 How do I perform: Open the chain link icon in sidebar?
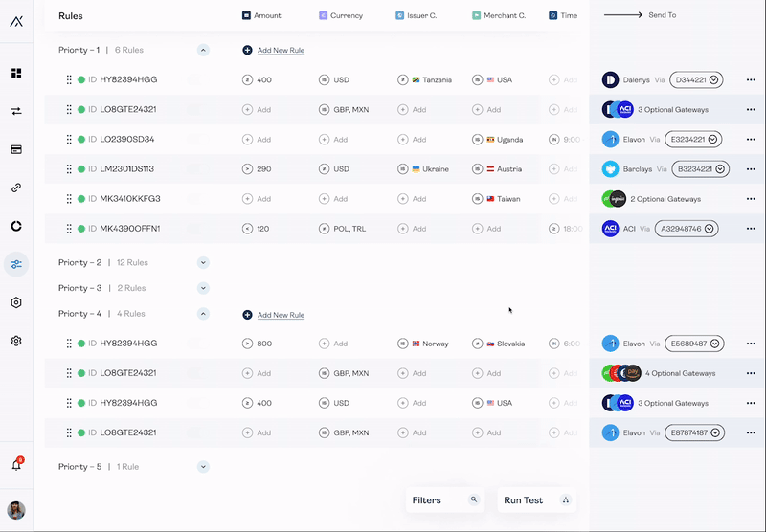coord(16,188)
